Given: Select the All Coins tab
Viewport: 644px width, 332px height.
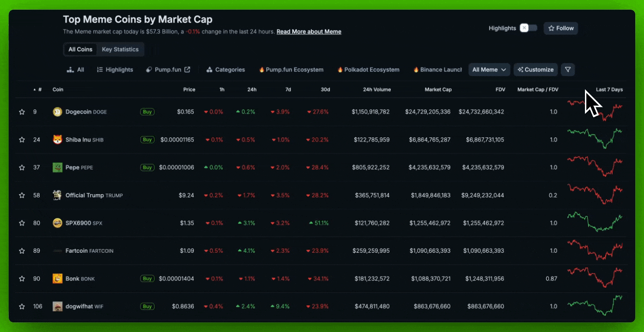Looking at the screenshot, I should tap(80, 49).
